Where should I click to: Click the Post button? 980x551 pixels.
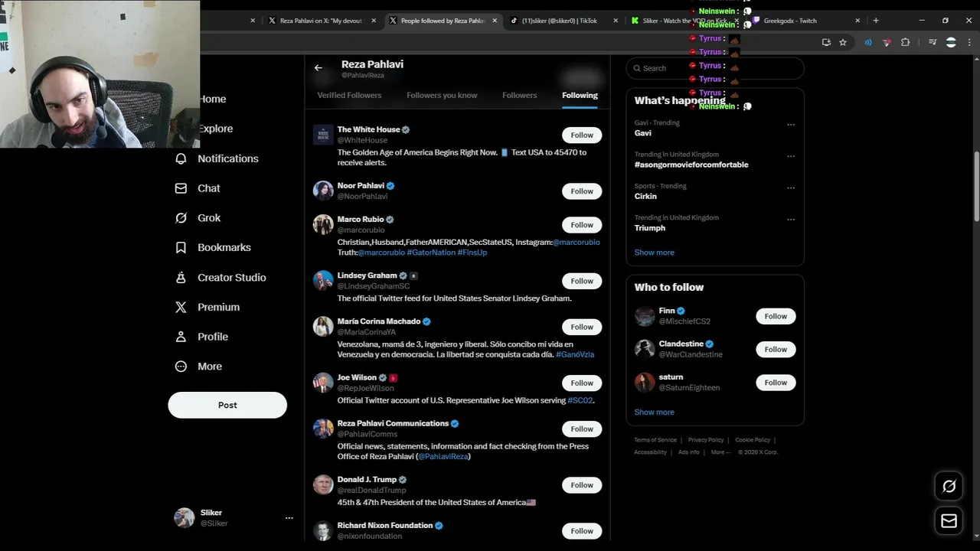(x=227, y=405)
